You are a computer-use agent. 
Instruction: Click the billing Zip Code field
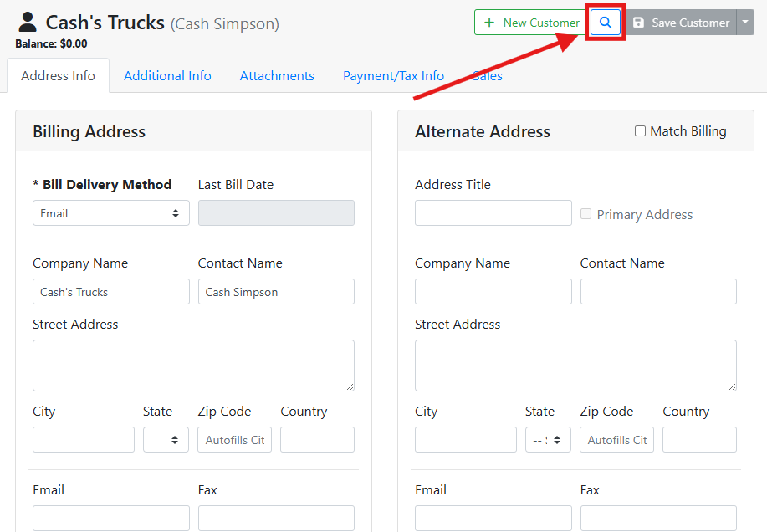click(234, 440)
